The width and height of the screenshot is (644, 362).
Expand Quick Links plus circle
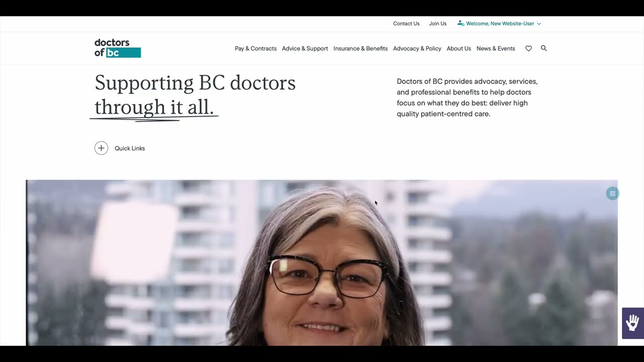[x=101, y=148]
